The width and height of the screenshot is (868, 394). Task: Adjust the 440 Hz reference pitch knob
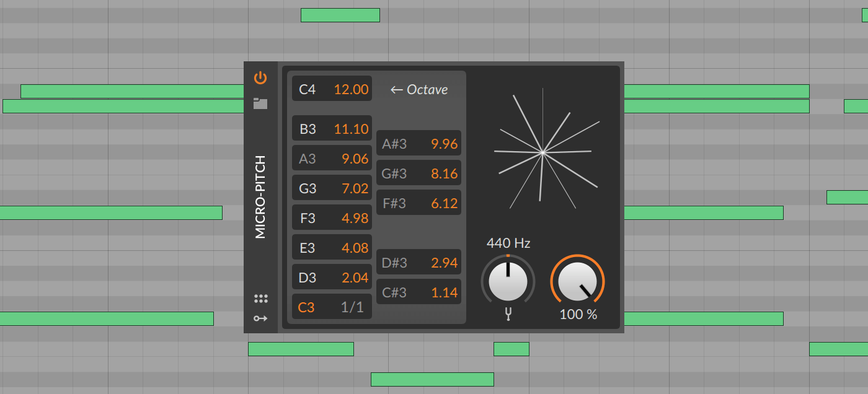507,281
